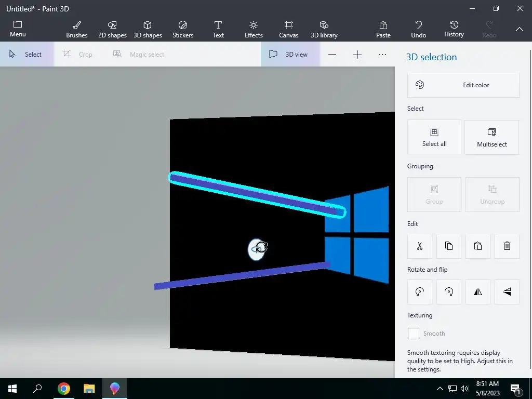532x399 pixels.
Task: Open the 3D library
Action: (x=324, y=29)
